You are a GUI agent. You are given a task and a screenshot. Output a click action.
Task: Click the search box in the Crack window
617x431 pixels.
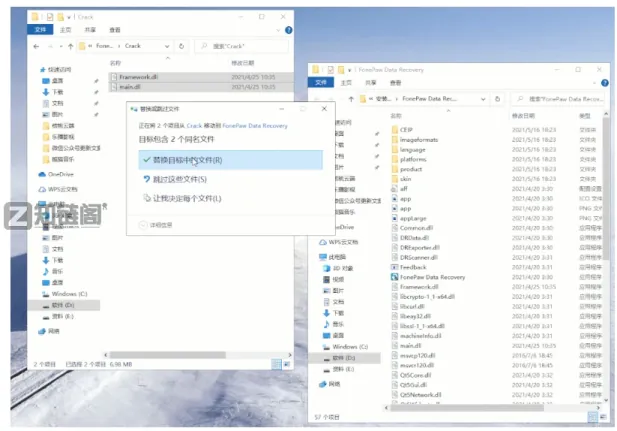click(x=242, y=46)
